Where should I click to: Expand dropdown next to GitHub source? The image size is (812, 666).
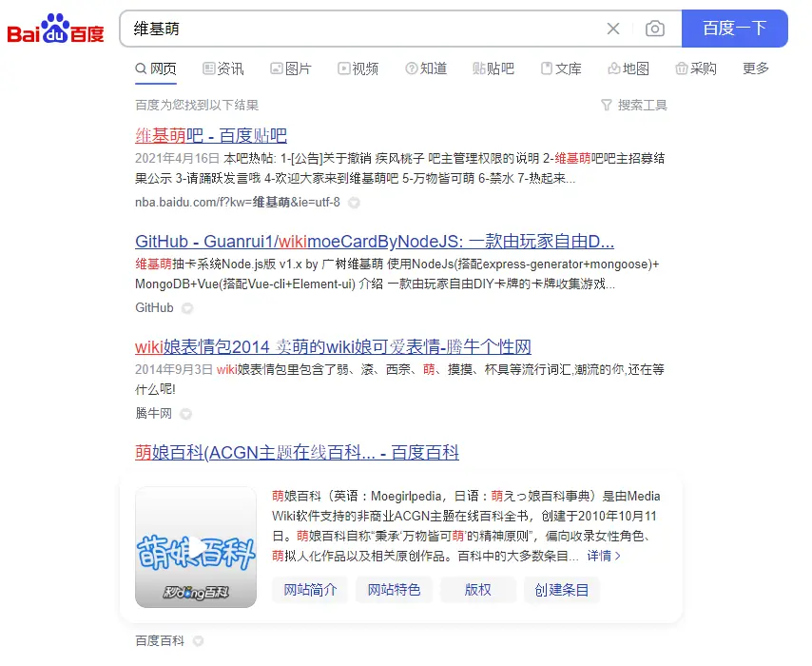187,308
